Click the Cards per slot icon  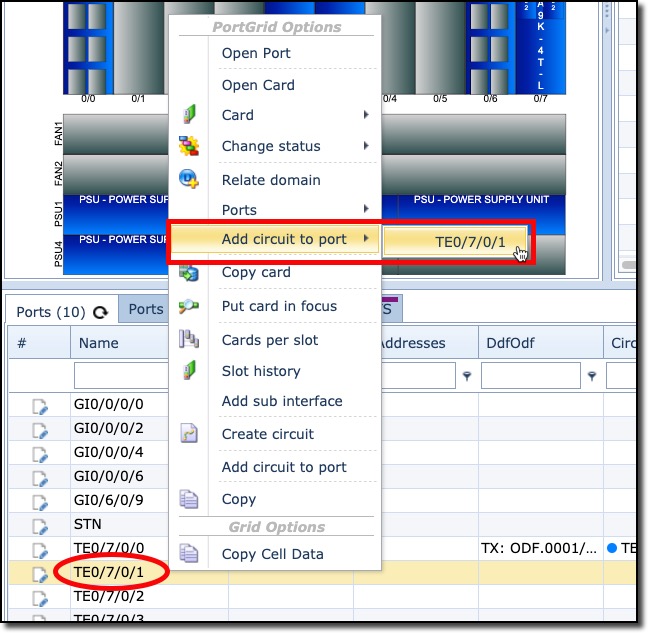[189, 340]
